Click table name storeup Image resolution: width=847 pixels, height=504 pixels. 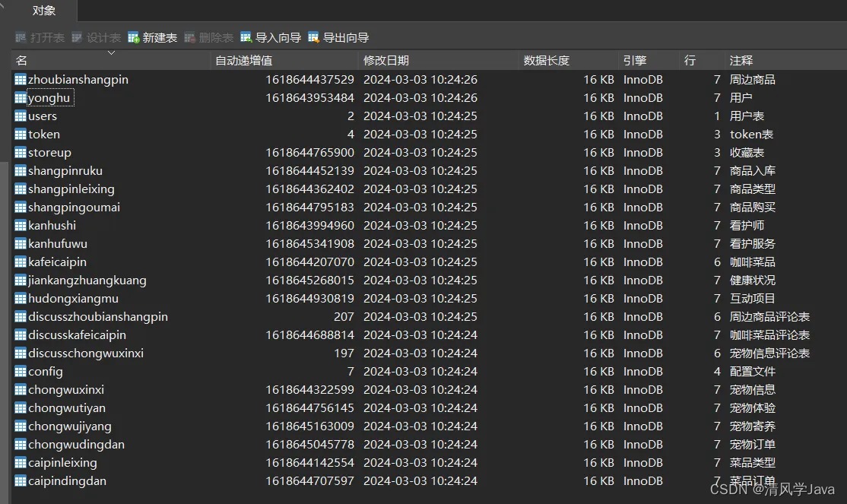click(x=49, y=152)
